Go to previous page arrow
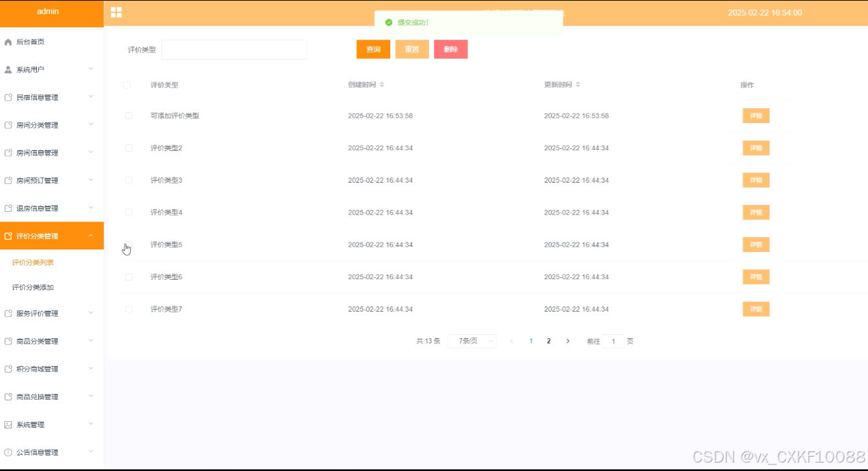The image size is (868, 471). (x=511, y=341)
